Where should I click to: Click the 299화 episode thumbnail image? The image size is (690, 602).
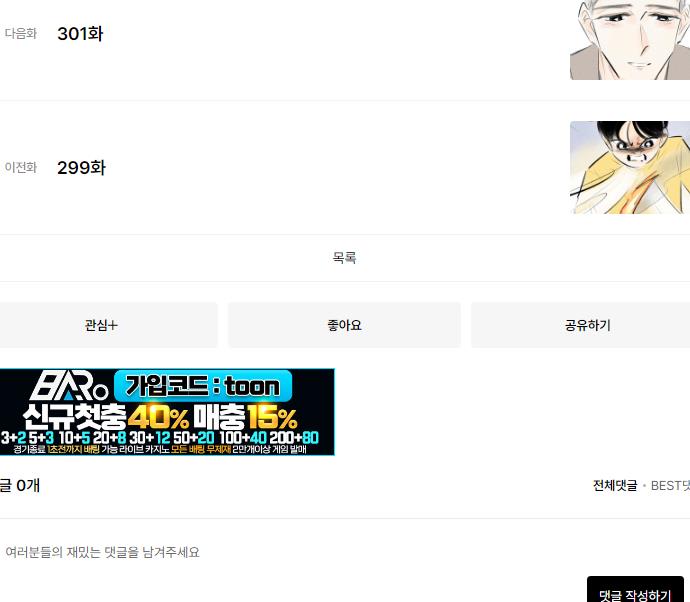[630, 167]
